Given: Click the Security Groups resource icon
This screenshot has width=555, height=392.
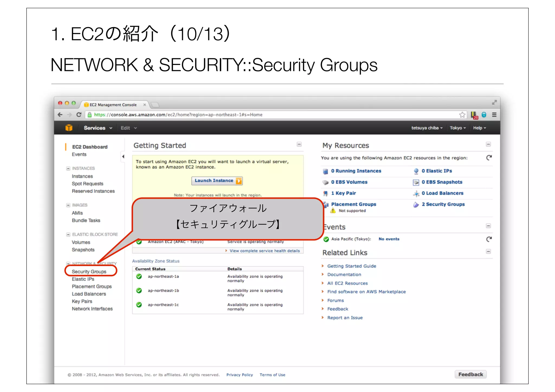Looking at the screenshot, I should 416,205.
